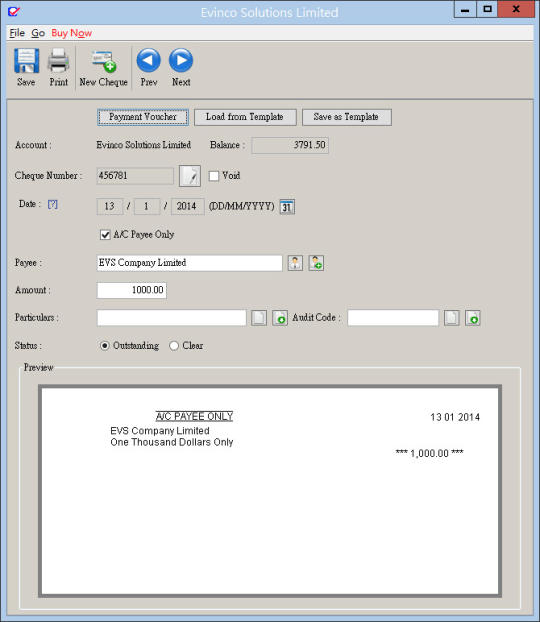Screen dimensions: 540x622
Task: Click the add audit code plus icon
Action: click(473, 318)
